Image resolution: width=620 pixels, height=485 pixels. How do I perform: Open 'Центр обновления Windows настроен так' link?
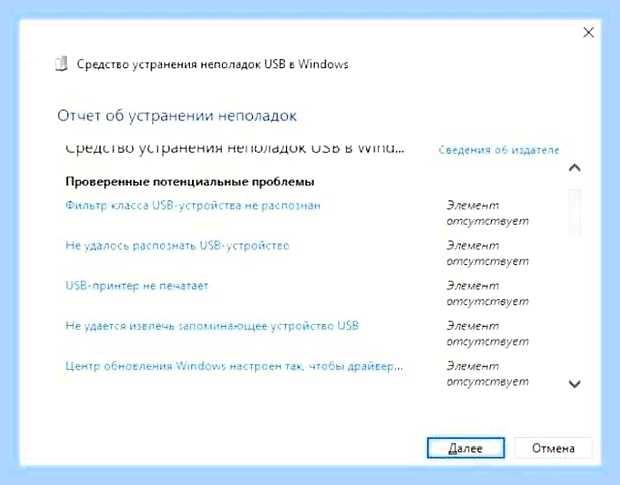(234, 366)
